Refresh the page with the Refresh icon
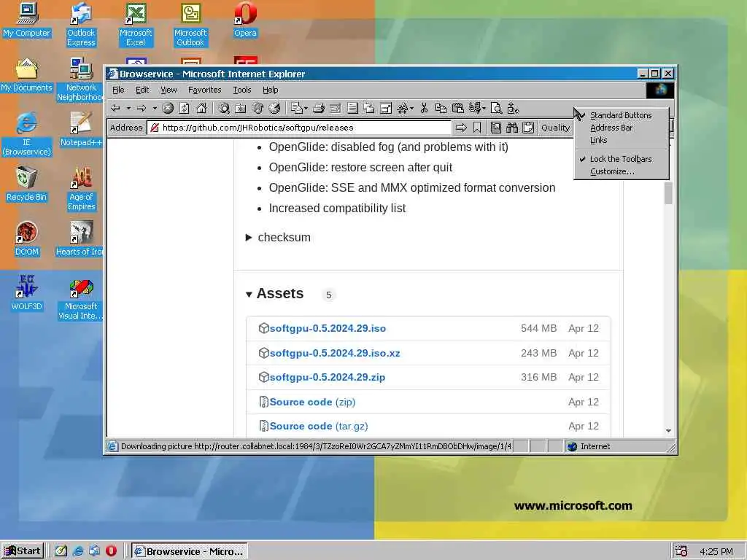 pos(185,109)
